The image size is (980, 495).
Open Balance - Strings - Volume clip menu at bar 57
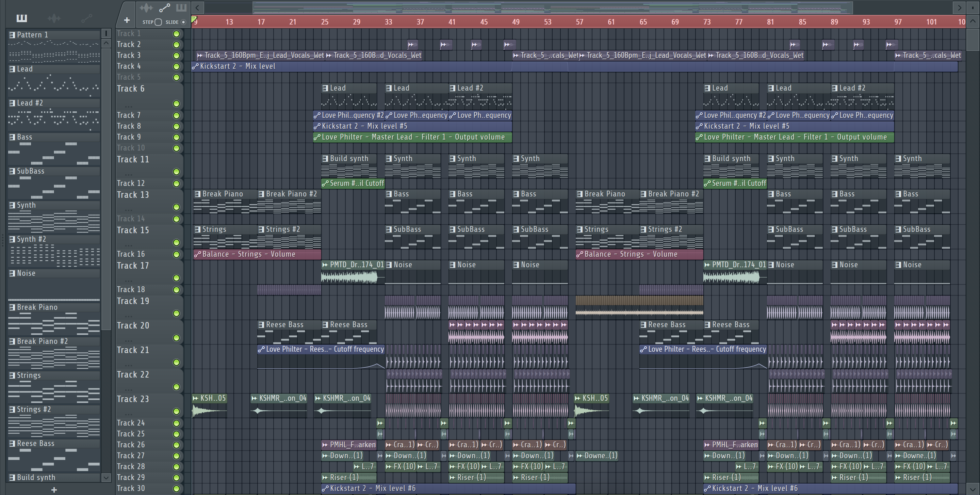pyautogui.click(x=579, y=254)
